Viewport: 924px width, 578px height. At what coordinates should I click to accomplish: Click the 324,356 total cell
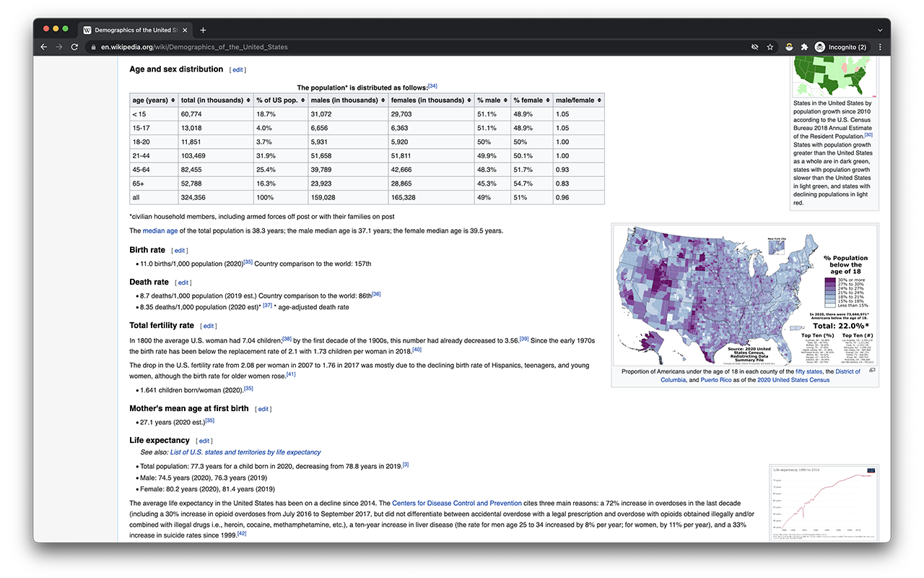(x=215, y=197)
